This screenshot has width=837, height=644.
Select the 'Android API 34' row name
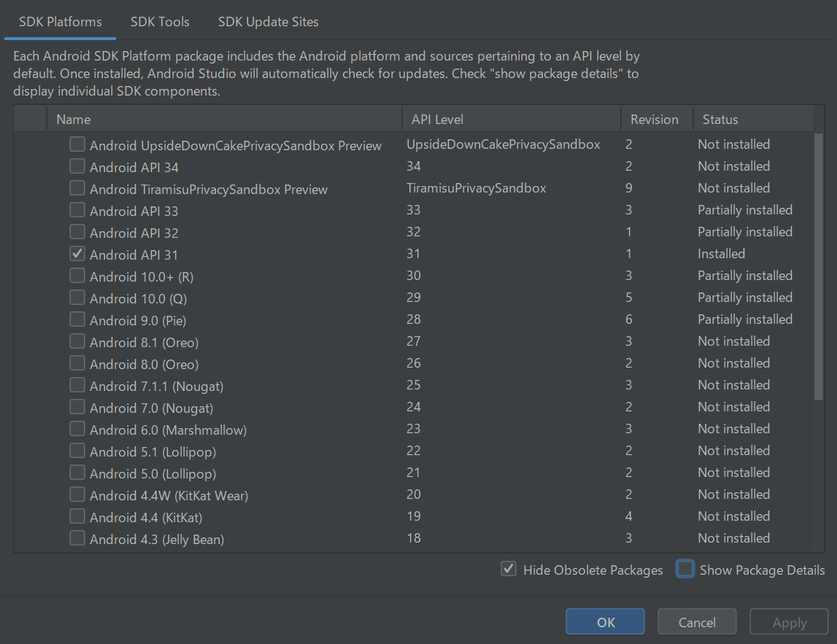(134, 168)
